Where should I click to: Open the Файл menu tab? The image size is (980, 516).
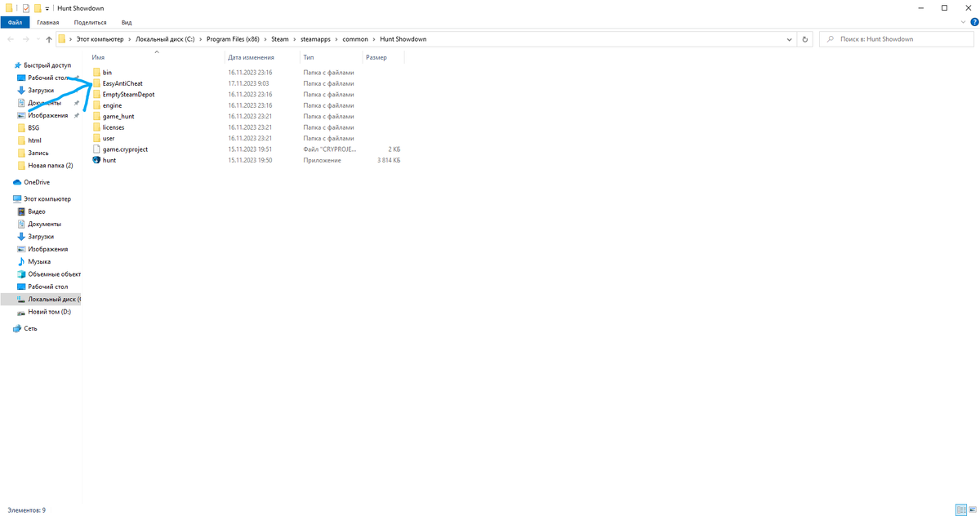point(16,23)
